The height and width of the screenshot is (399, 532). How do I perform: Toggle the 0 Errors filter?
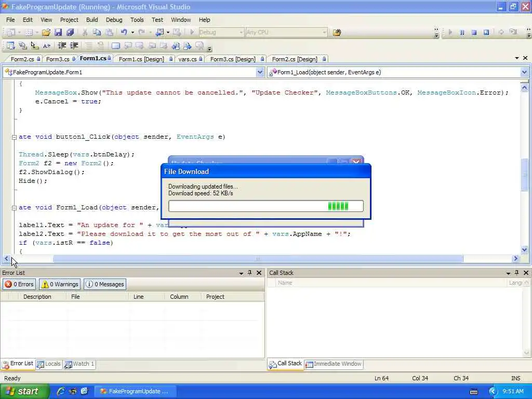(19, 284)
